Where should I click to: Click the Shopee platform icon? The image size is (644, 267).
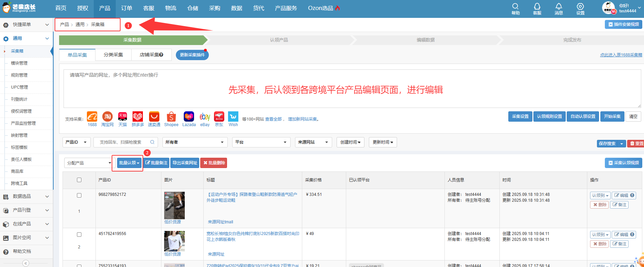point(171,117)
